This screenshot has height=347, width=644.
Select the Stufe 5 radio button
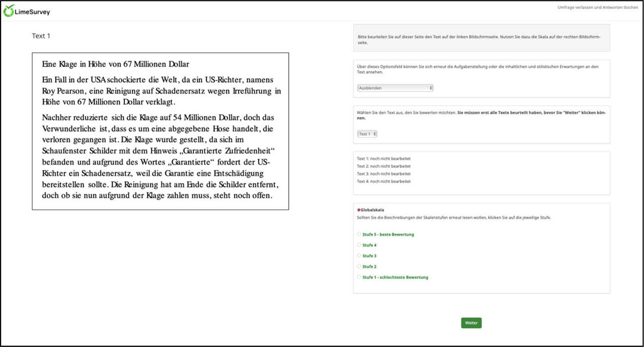click(x=359, y=234)
